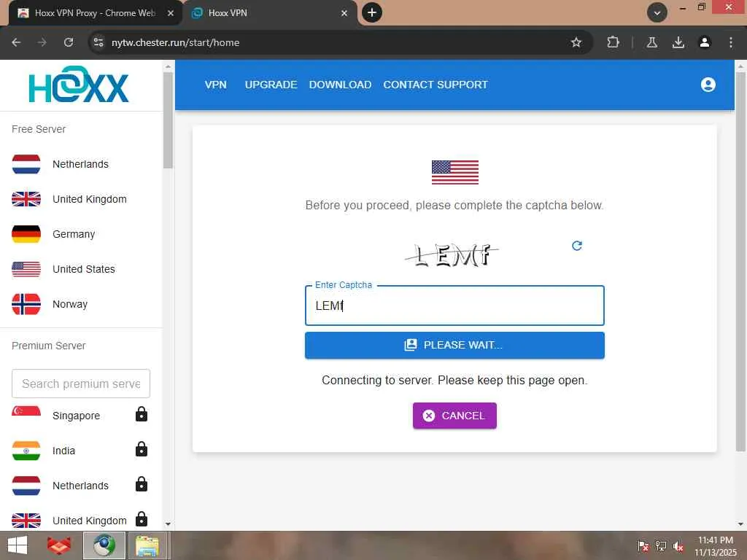The width and height of the screenshot is (747, 560).
Task: Click the sidebar vertical scrollbar
Action: click(x=168, y=120)
